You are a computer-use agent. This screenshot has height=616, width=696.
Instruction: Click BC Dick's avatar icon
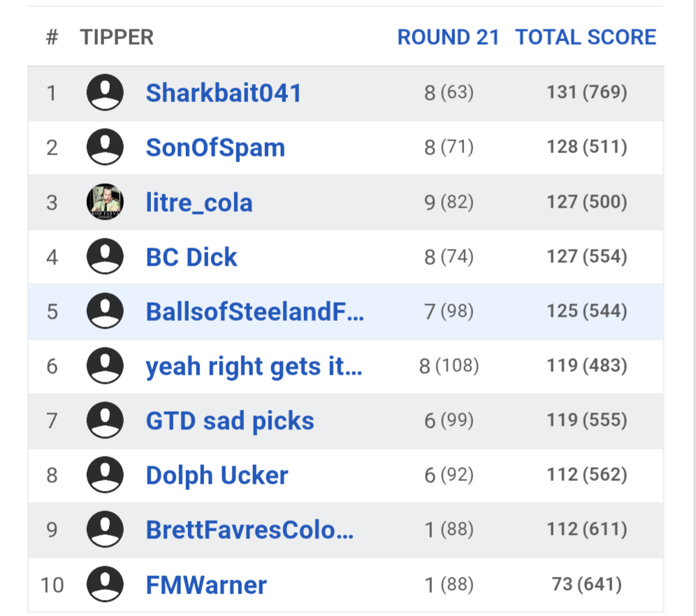[x=105, y=257]
